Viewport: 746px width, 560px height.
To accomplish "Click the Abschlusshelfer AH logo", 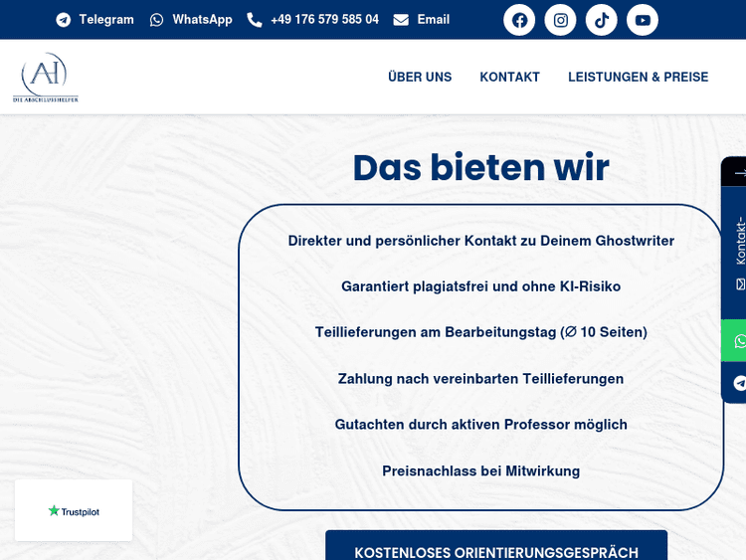I will [45, 77].
